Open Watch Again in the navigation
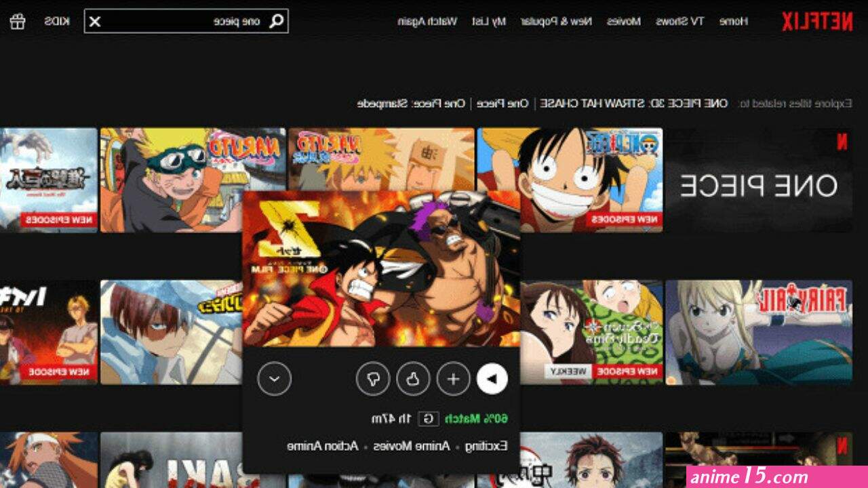This screenshot has width=868, height=488. (x=427, y=22)
